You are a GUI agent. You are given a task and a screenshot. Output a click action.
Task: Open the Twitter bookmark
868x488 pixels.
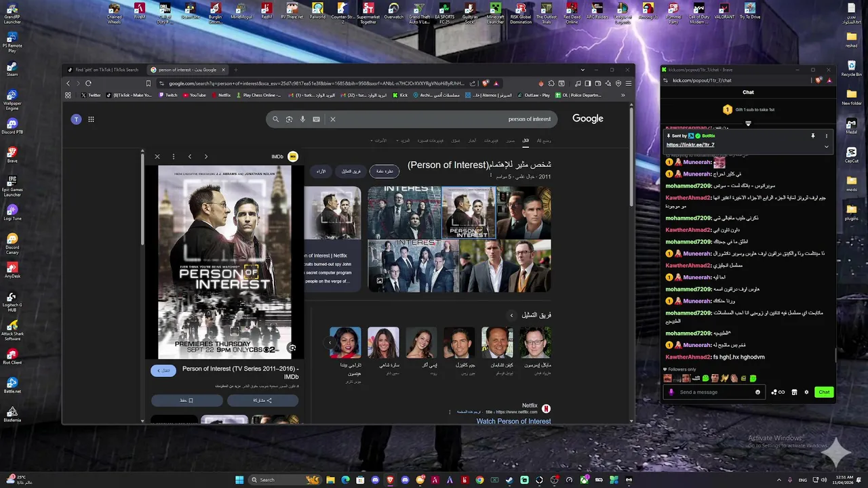click(x=91, y=96)
